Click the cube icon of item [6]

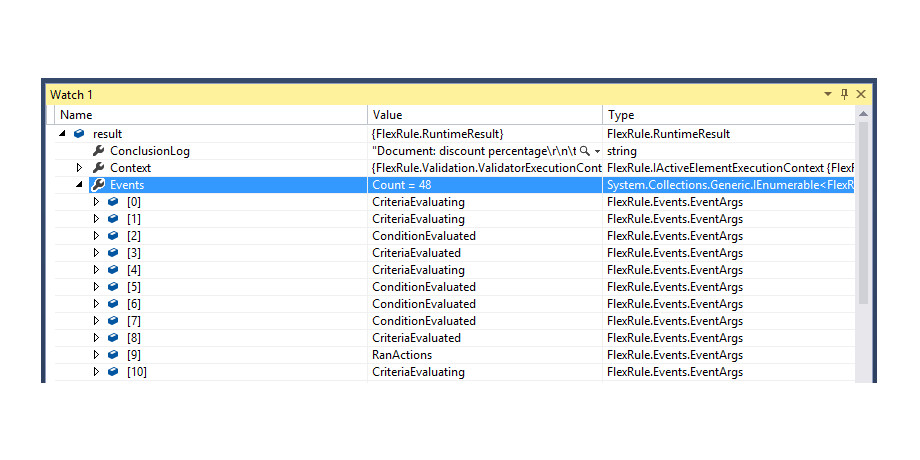113,304
